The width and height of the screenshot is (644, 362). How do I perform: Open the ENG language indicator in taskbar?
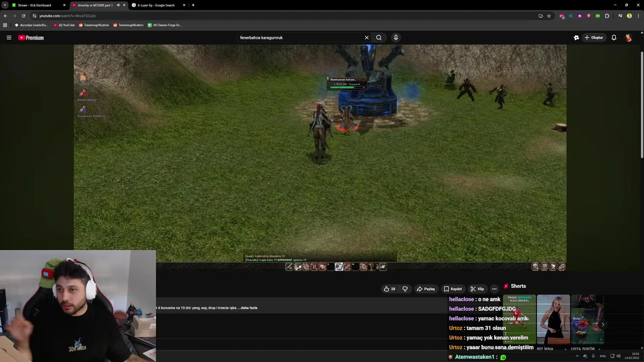tap(603, 356)
